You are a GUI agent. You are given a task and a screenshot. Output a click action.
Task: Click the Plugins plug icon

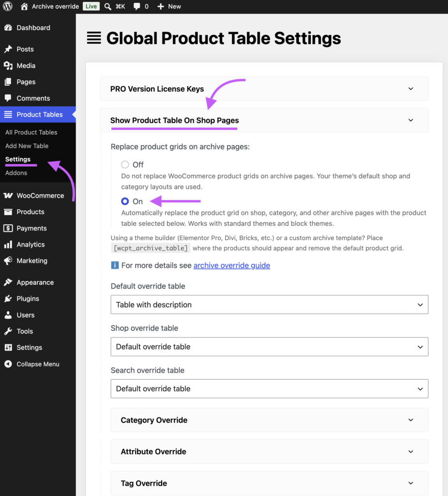[x=8, y=298]
